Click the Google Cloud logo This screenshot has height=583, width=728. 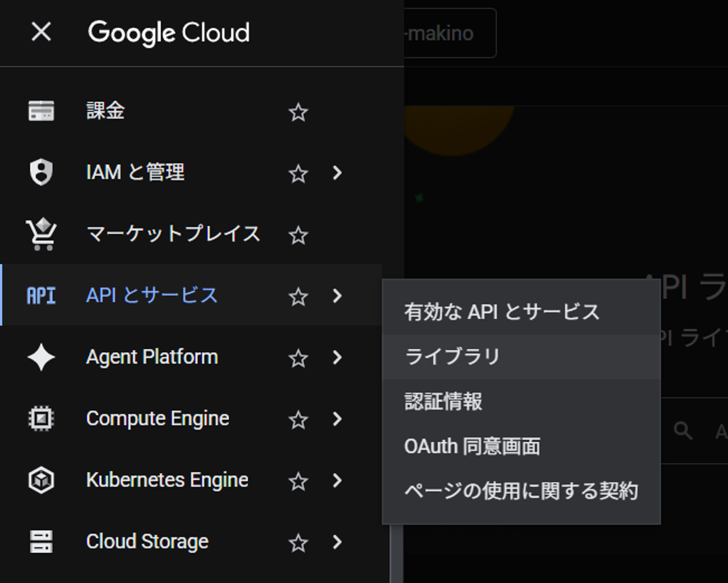click(169, 33)
